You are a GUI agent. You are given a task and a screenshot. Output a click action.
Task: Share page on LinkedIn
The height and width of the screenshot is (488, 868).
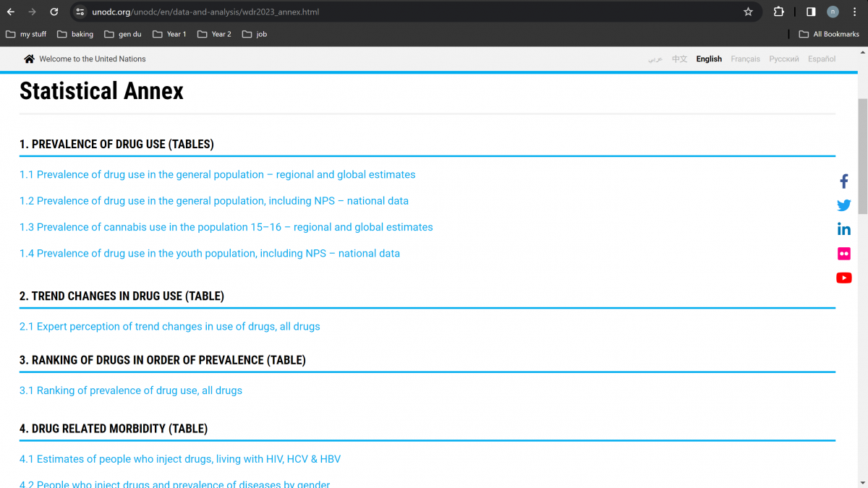(844, 229)
